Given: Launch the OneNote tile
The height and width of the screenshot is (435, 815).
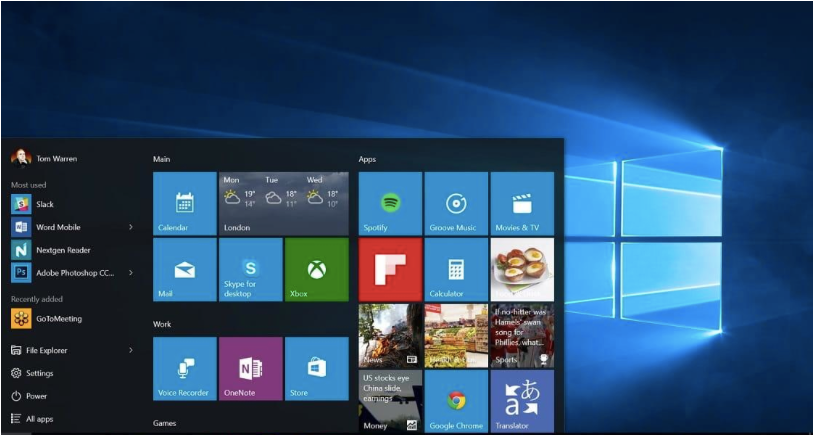Looking at the screenshot, I should click(251, 369).
